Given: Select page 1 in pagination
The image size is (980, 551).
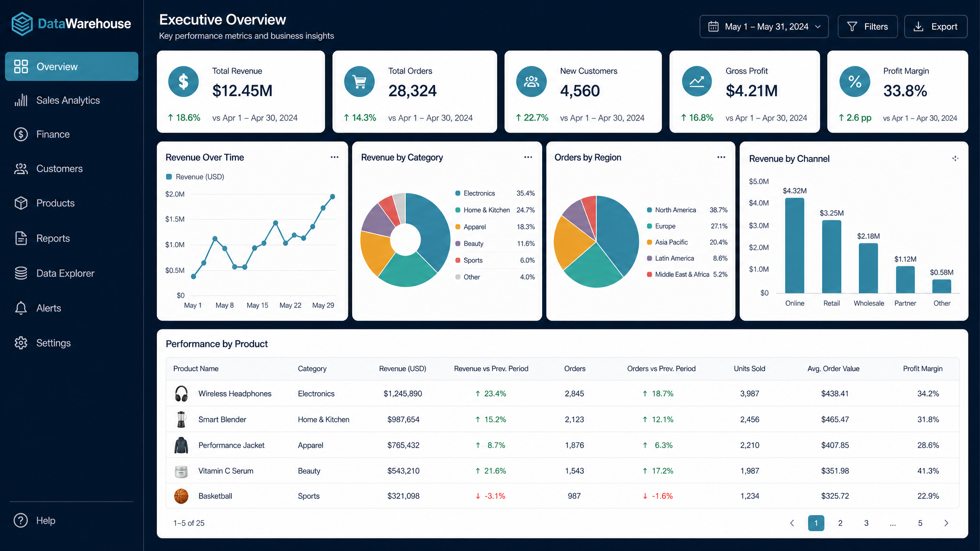Looking at the screenshot, I should coord(816,523).
